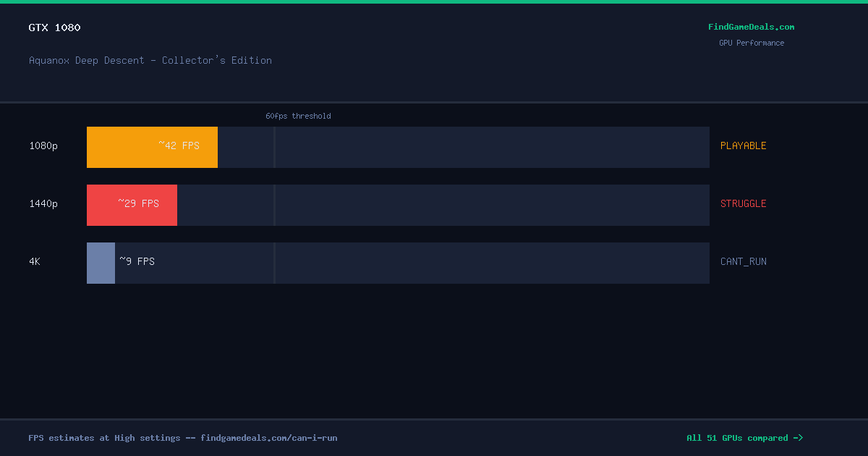The width and height of the screenshot is (868, 456).
Task: Click the orange 1080p ~42 FPS bar
Action: (x=152, y=147)
